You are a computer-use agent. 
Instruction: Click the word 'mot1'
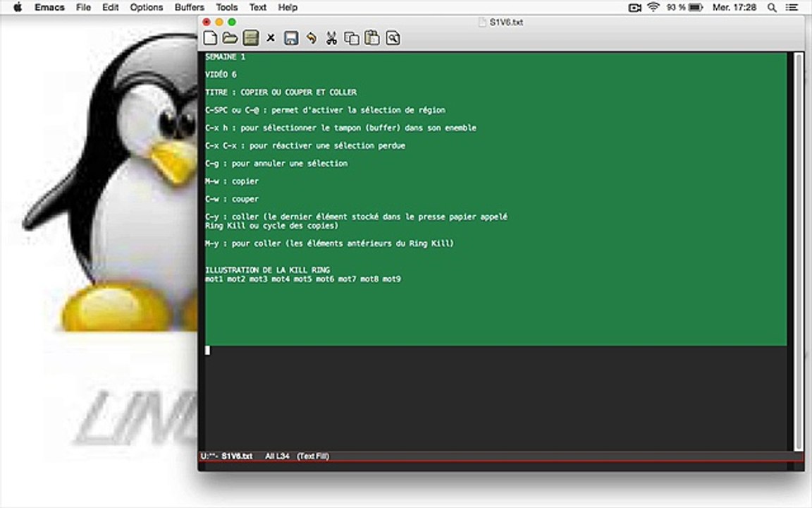tap(214, 279)
